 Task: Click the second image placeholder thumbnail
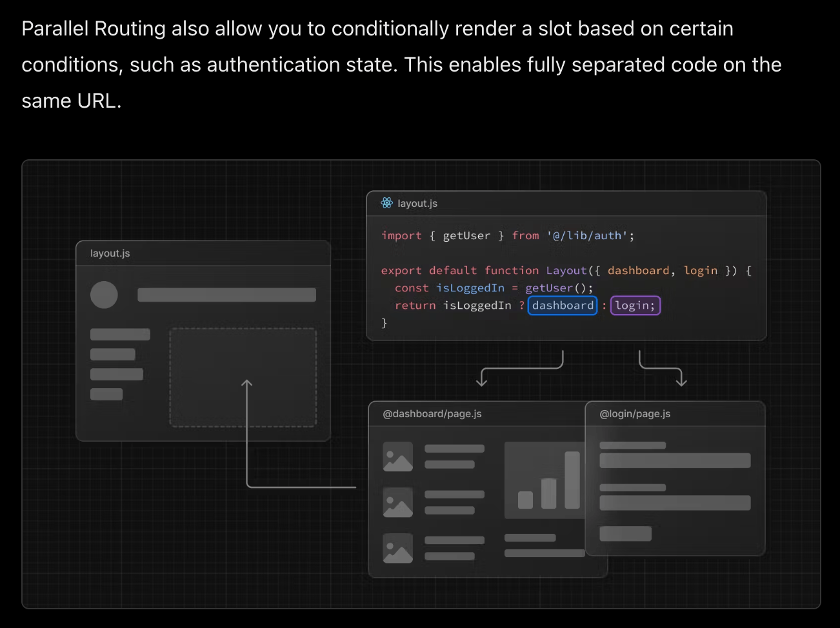click(397, 503)
